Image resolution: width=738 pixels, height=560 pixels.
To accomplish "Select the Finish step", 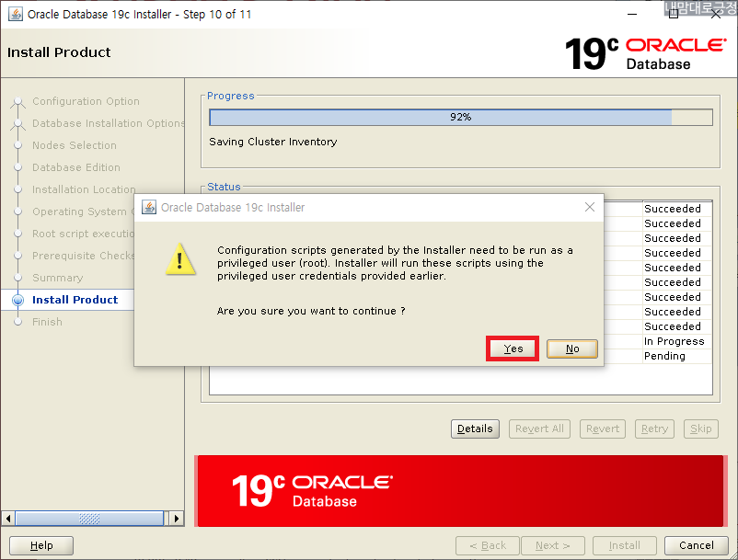I will pos(47,322).
